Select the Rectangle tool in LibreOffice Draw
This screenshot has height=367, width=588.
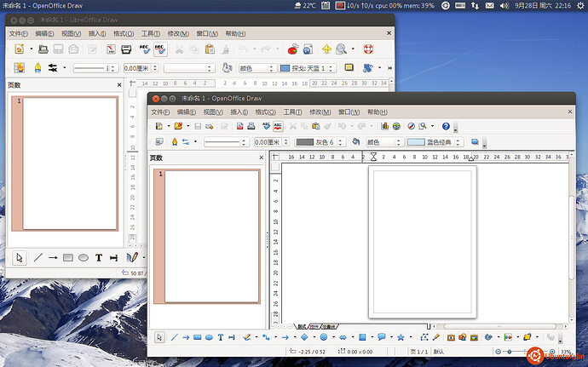pyautogui.click(x=67, y=257)
